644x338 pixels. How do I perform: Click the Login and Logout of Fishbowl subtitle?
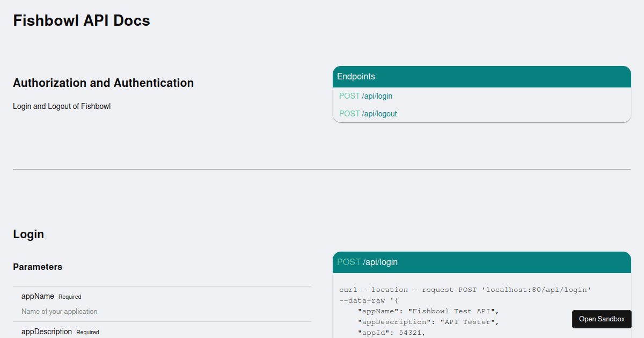click(x=62, y=106)
